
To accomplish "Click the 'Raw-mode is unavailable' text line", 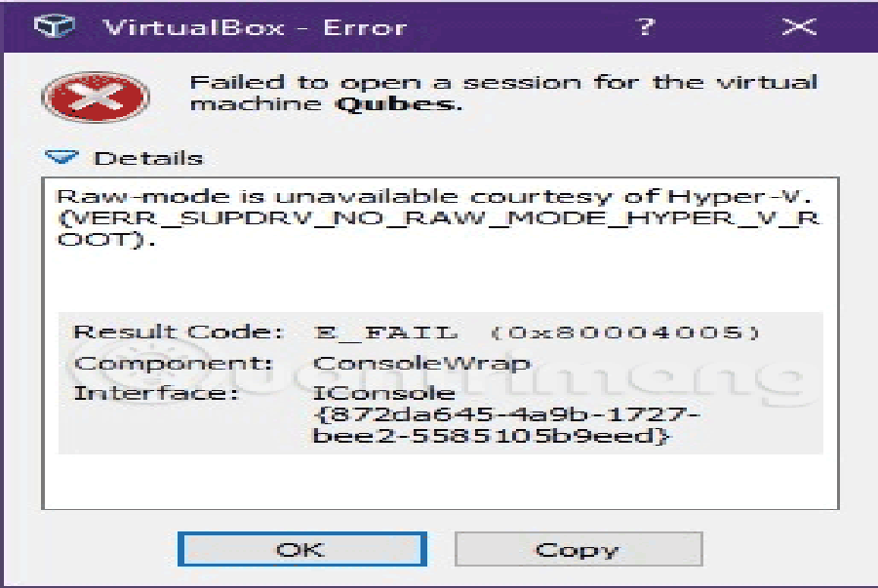I will pyautogui.click(x=434, y=196).
